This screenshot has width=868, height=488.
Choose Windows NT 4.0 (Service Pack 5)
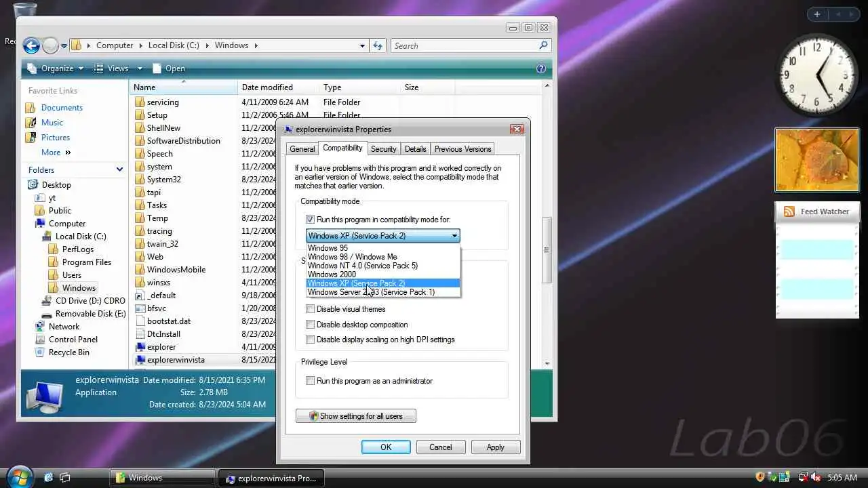tap(383, 266)
